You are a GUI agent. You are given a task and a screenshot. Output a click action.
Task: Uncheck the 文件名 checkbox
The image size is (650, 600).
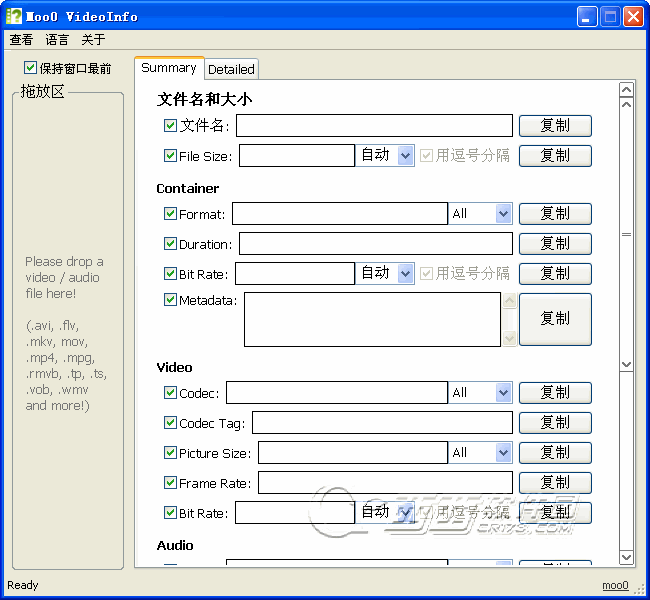[x=170, y=125]
